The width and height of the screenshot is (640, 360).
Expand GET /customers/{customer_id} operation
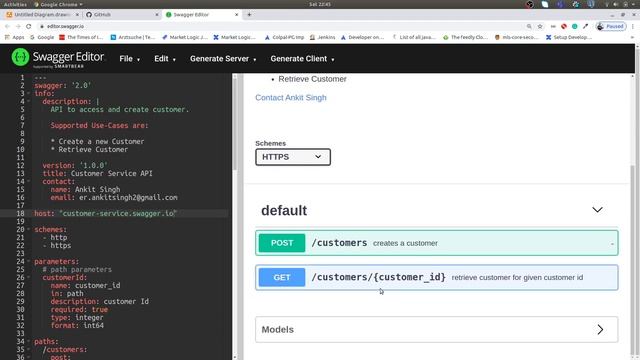point(436,277)
